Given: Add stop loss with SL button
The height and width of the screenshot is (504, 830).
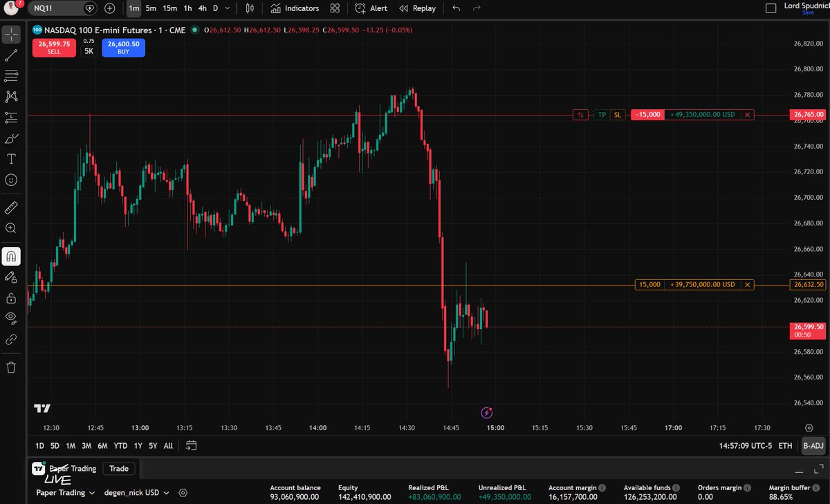Looking at the screenshot, I should click(617, 115).
